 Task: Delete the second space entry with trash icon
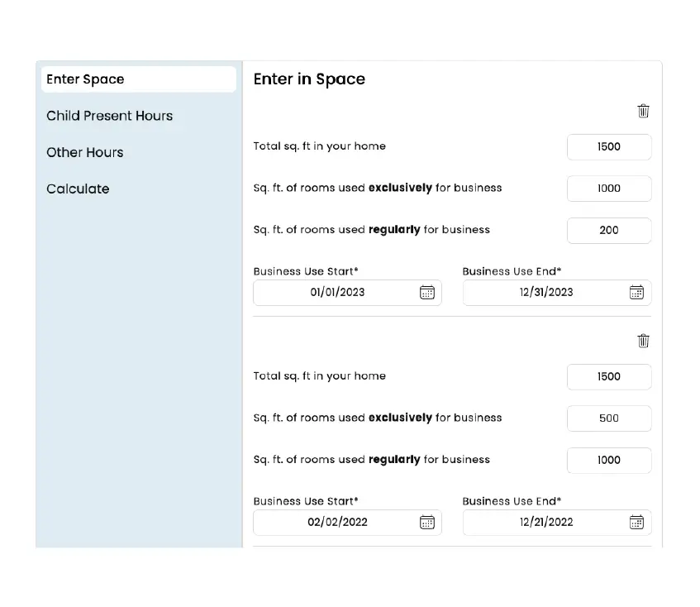pos(643,341)
